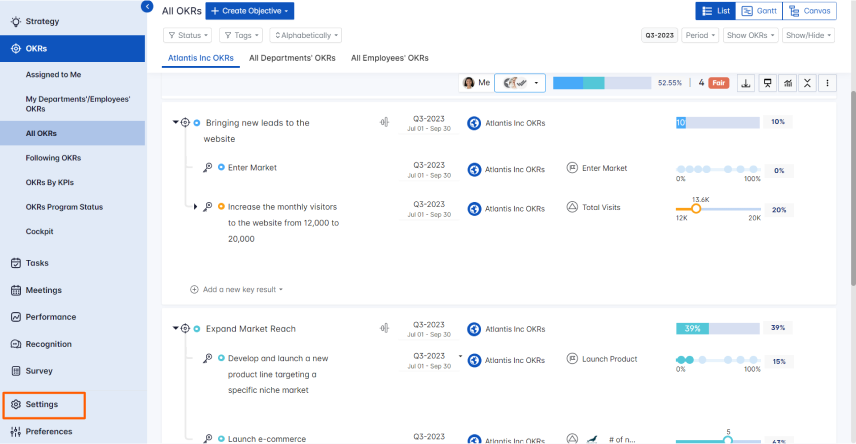Image resolution: width=856 pixels, height=444 pixels.
Task: Click Expand Market Reach target icon
Action: point(185,328)
